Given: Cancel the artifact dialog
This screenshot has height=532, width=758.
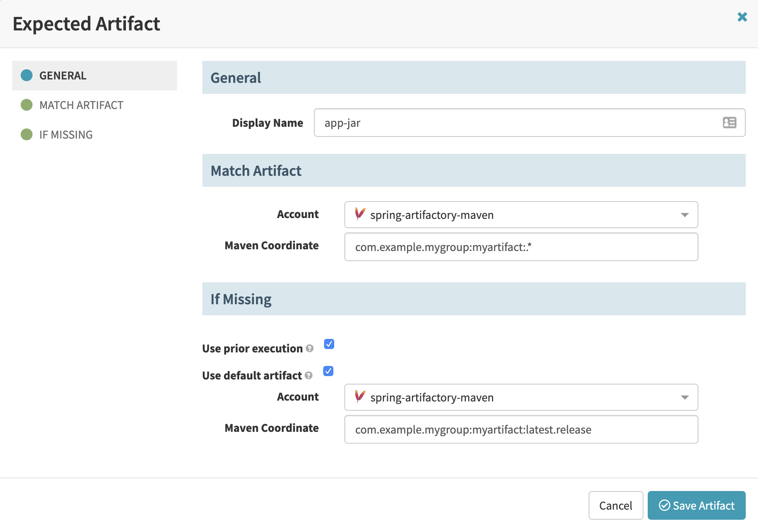Looking at the screenshot, I should (x=615, y=505).
